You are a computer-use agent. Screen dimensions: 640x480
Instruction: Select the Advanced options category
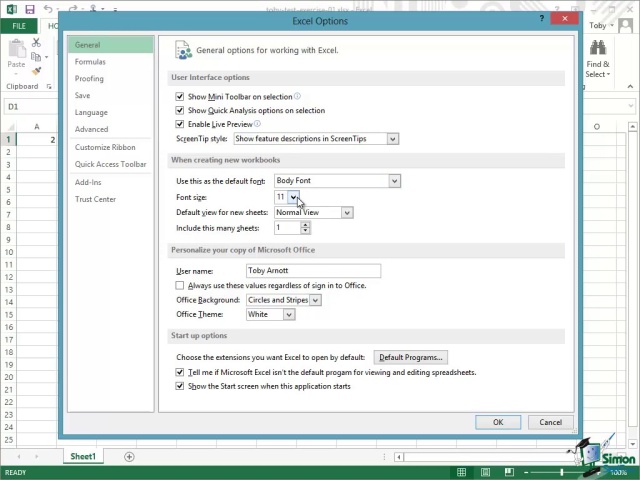click(x=111, y=129)
